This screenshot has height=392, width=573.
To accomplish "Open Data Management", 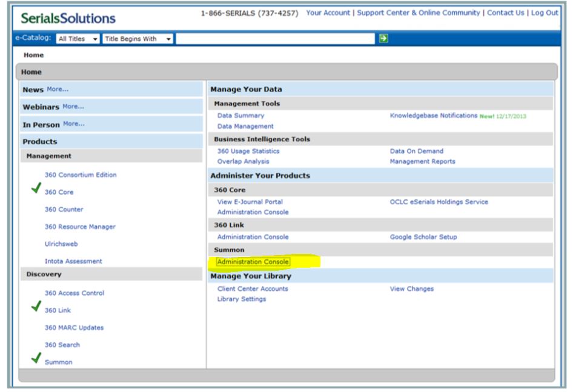I will point(245,126).
